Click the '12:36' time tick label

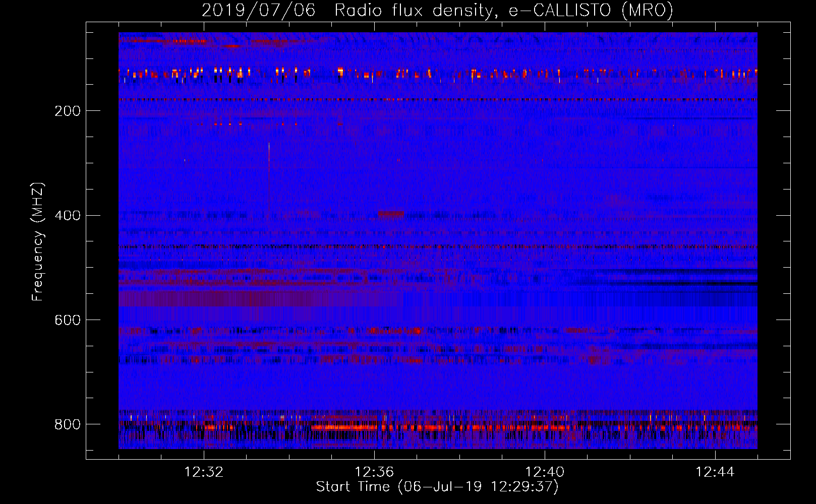[x=374, y=472]
